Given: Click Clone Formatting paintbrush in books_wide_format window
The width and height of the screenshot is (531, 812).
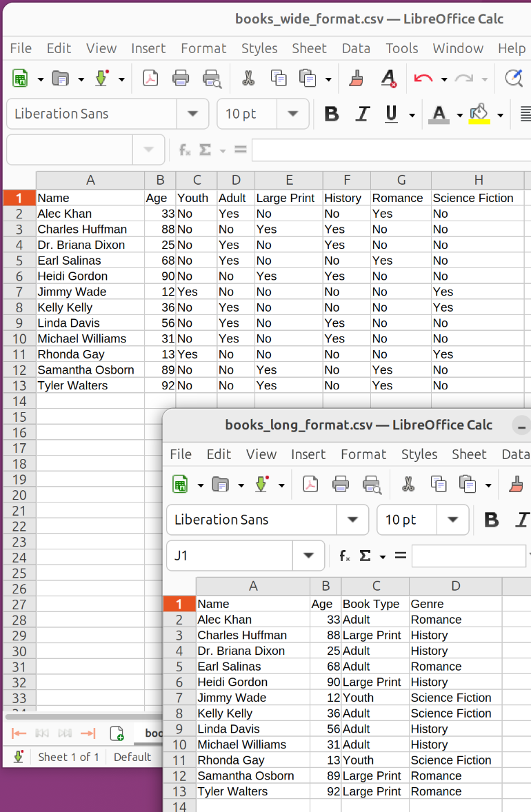Looking at the screenshot, I should pyautogui.click(x=357, y=79).
